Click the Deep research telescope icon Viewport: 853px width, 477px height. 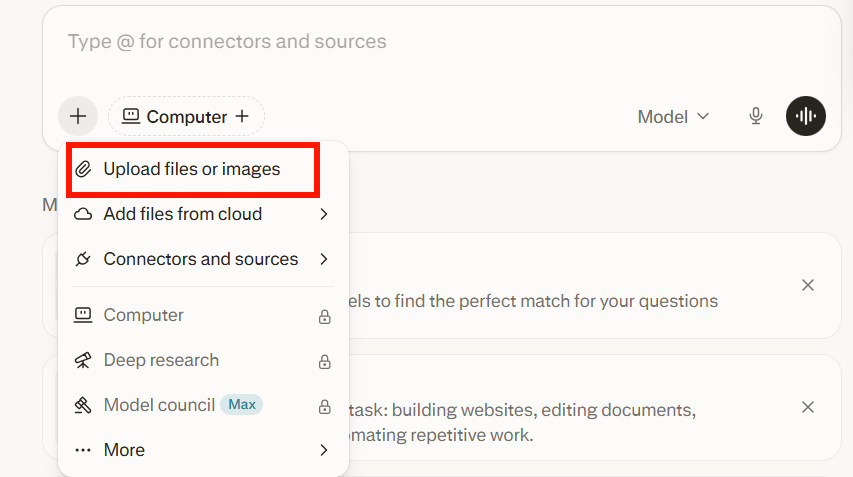tap(84, 360)
